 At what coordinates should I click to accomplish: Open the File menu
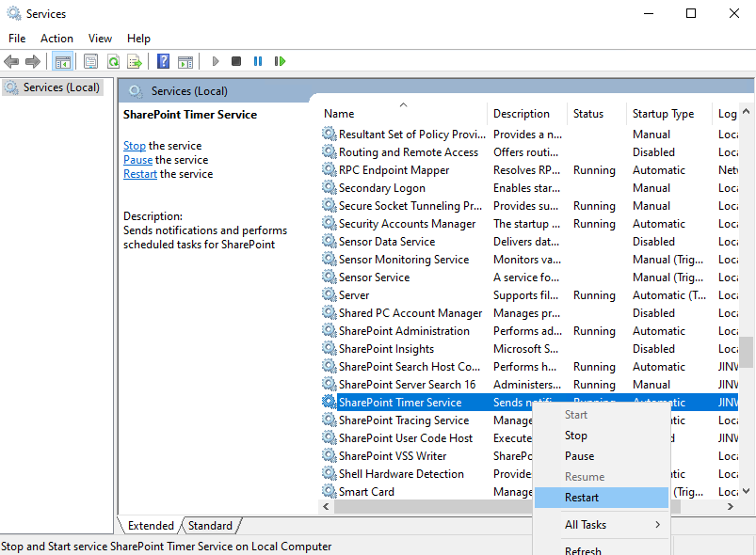(x=17, y=39)
